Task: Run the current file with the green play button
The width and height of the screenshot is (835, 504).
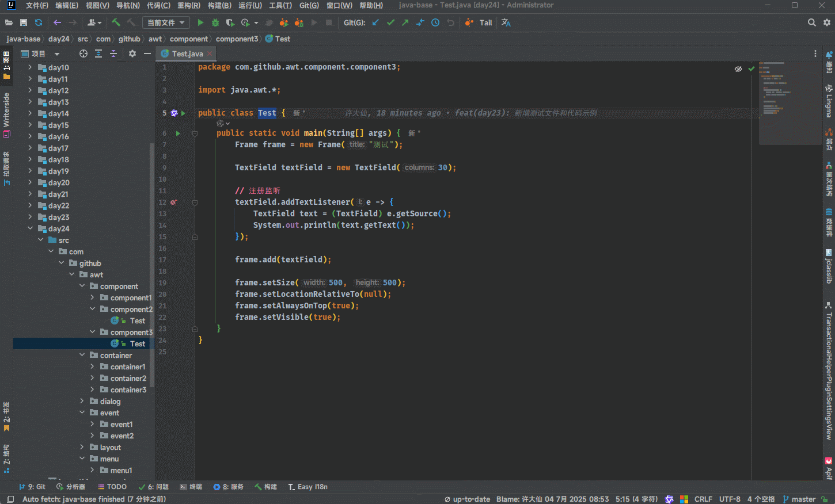Action: tap(200, 22)
